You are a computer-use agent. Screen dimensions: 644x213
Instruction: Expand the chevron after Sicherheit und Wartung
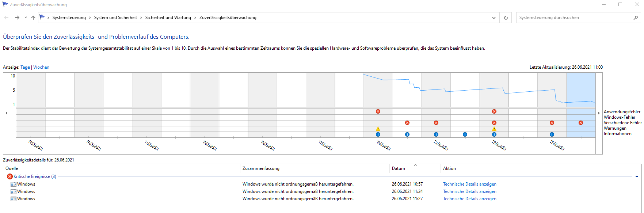[195, 18]
